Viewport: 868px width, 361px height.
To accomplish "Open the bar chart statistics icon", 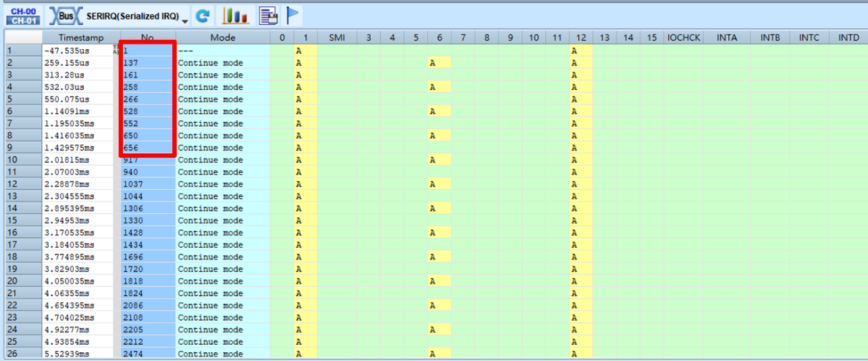I will pyautogui.click(x=236, y=16).
